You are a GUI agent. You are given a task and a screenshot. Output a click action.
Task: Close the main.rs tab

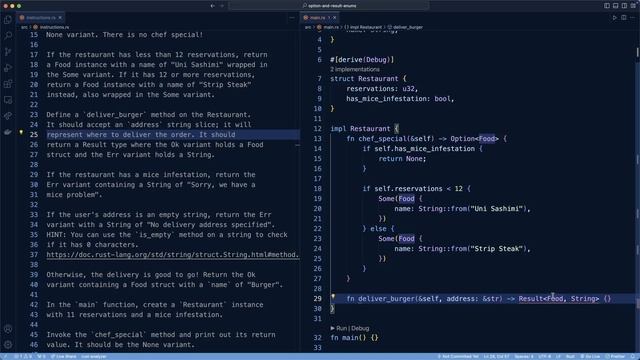click(335, 18)
